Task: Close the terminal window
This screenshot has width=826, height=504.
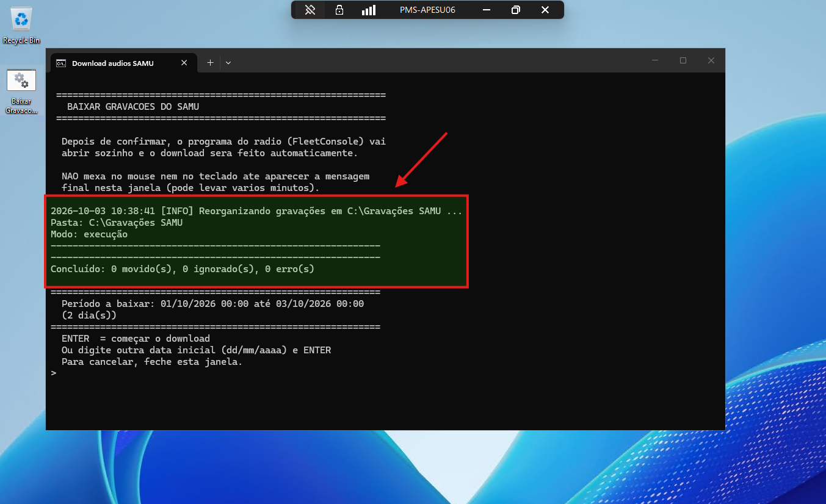Action: [711, 60]
